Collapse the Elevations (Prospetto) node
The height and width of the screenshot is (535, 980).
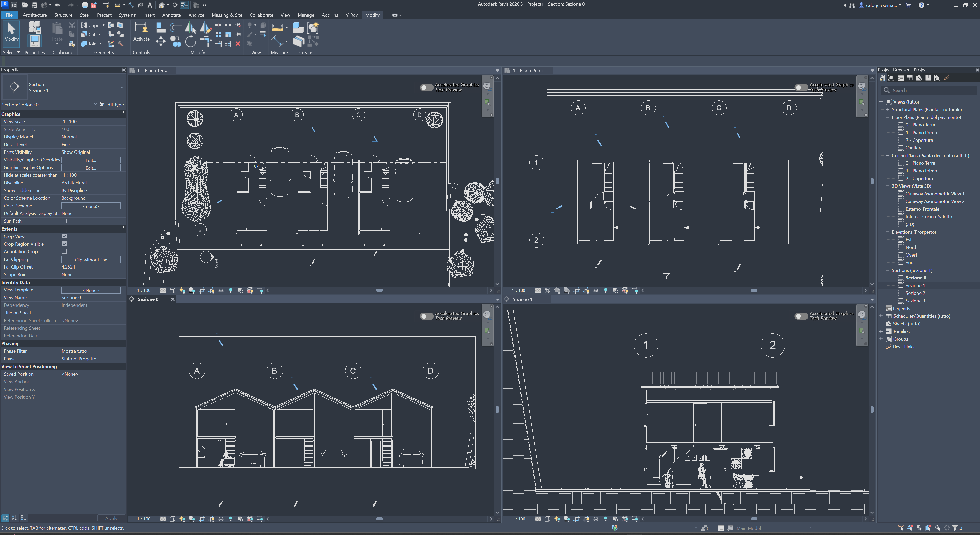click(887, 232)
